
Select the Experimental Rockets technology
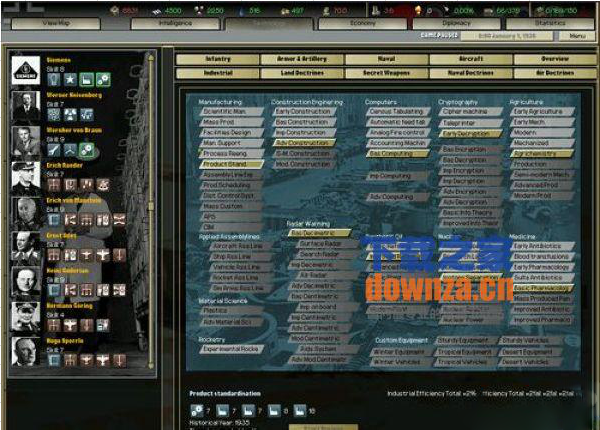231,349
